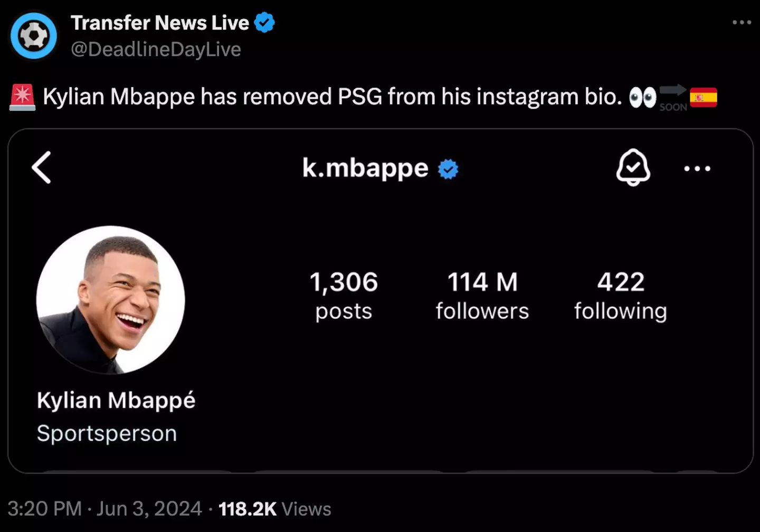Open Kylian Mbappé's round profile picture

111,300
